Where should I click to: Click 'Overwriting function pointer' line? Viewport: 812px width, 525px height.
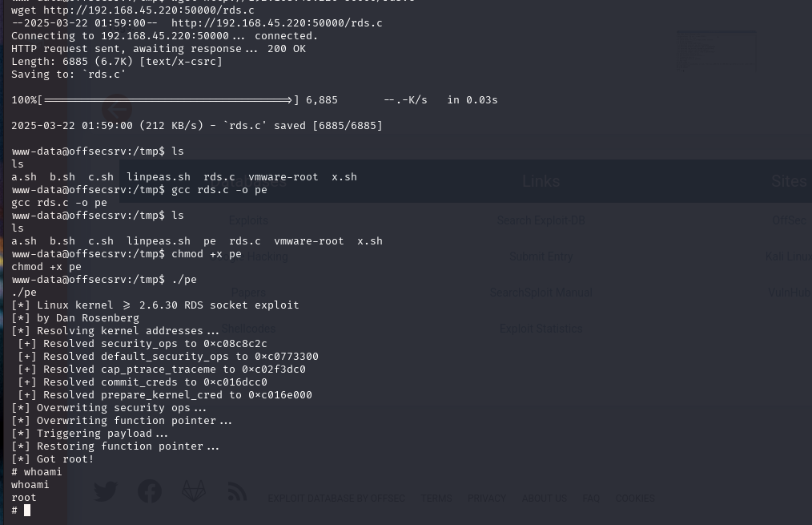pos(122,421)
